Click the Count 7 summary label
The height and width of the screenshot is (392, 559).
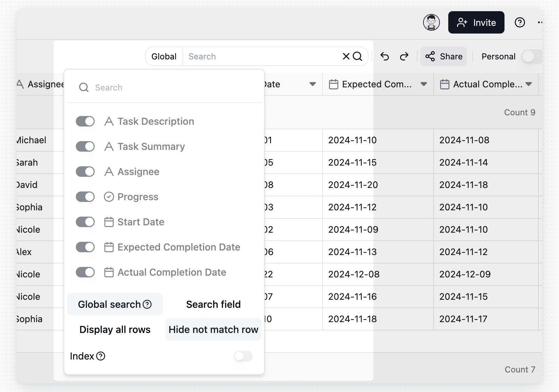pyautogui.click(x=520, y=370)
